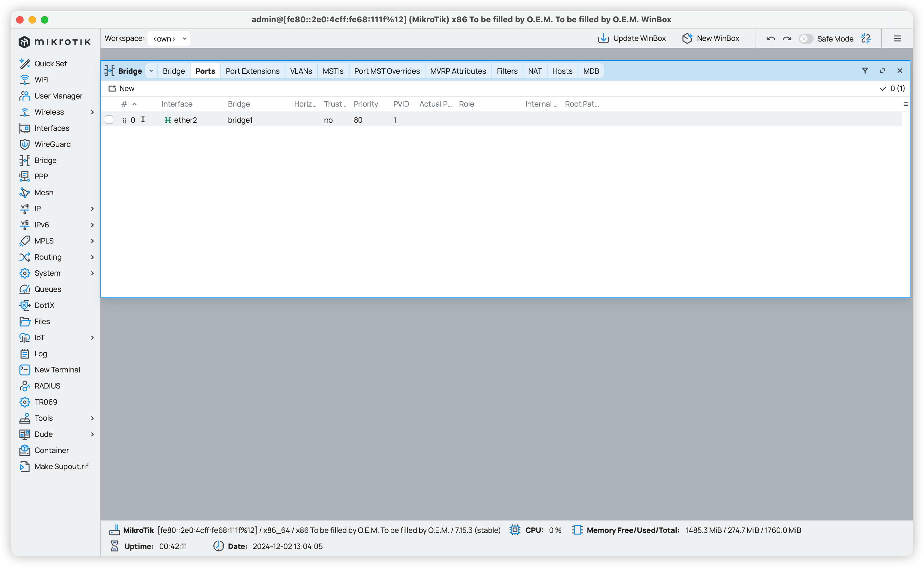924x567 pixels.
Task: Expand the IPv6 submenu
Action: coord(92,225)
